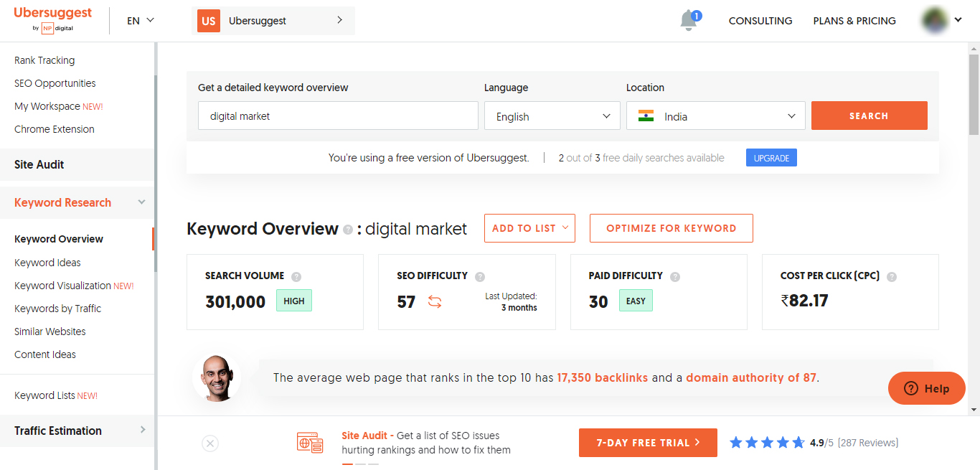This screenshot has width=980, height=470.
Task: Start the 7-Day Free Trial
Action: click(648, 443)
